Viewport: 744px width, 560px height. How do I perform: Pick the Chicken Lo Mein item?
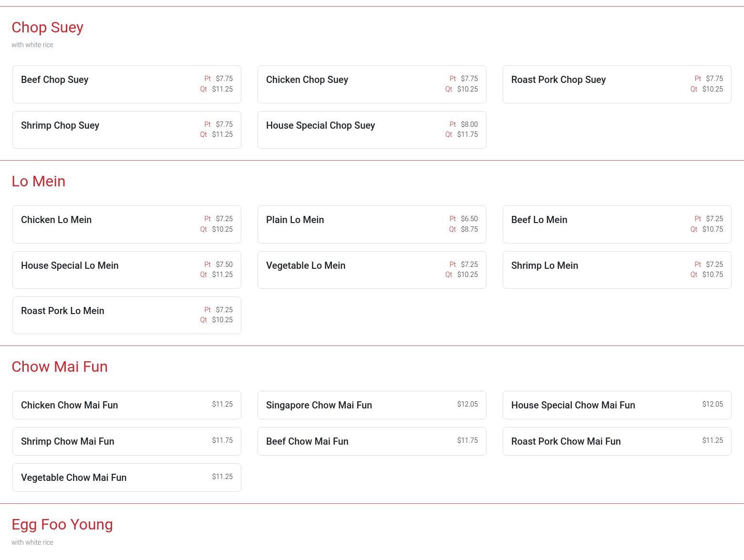(126, 224)
